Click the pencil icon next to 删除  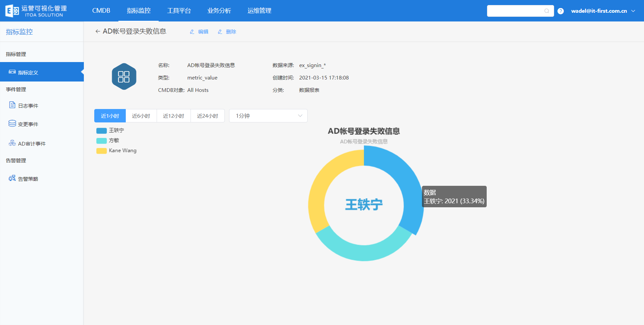point(220,32)
